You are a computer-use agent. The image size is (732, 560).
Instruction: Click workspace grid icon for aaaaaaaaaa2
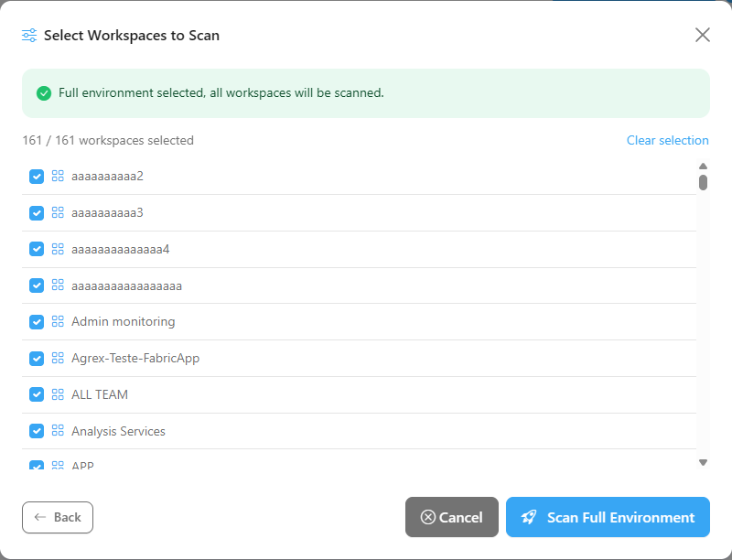coord(58,176)
